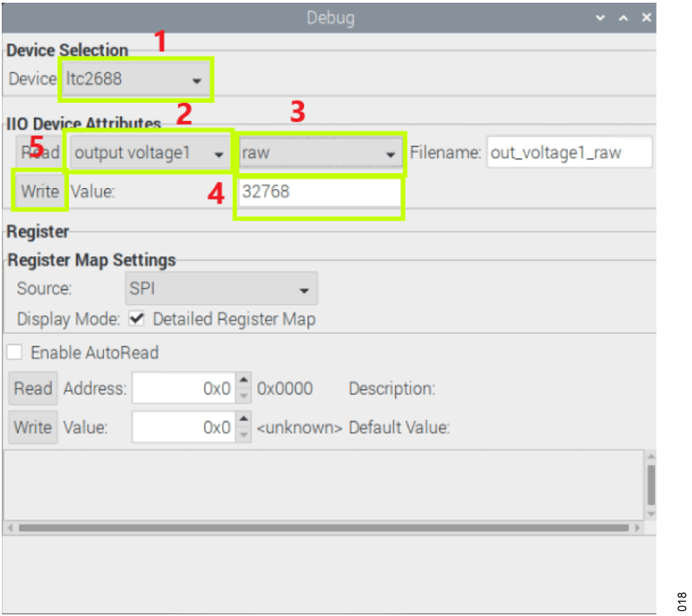The height and width of the screenshot is (616, 692).
Task: Open the ltc2688 Device dropdown
Action: tap(135, 79)
